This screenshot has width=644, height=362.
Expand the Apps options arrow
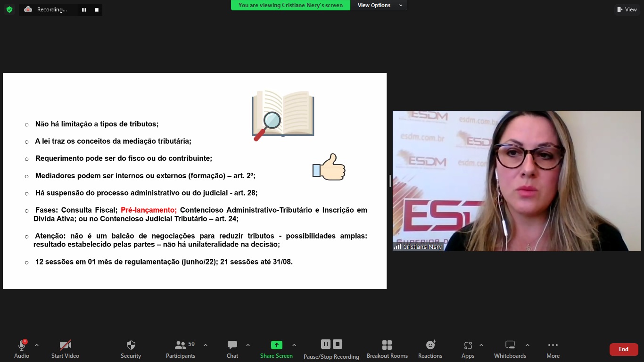click(481, 345)
